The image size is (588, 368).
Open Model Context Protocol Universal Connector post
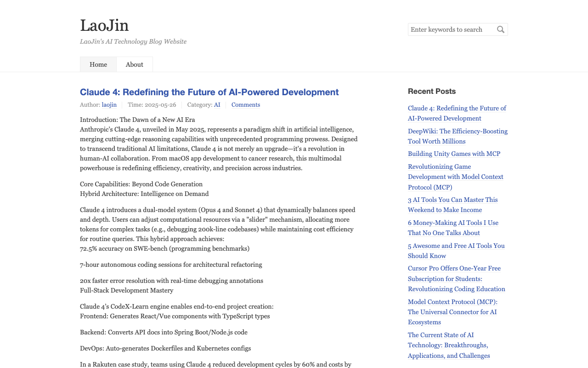[x=452, y=312]
